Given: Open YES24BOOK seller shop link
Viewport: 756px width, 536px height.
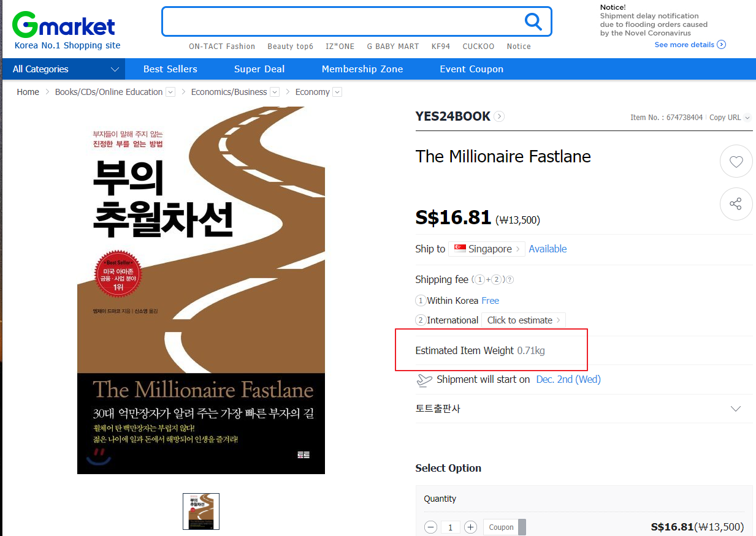Looking at the screenshot, I should pyautogui.click(x=452, y=116).
